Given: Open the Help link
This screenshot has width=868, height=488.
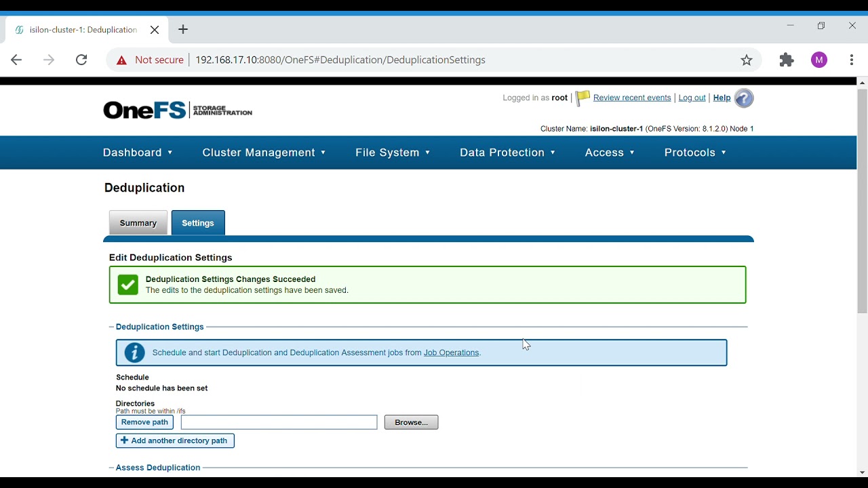Looking at the screenshot, I should click(722, 98).
